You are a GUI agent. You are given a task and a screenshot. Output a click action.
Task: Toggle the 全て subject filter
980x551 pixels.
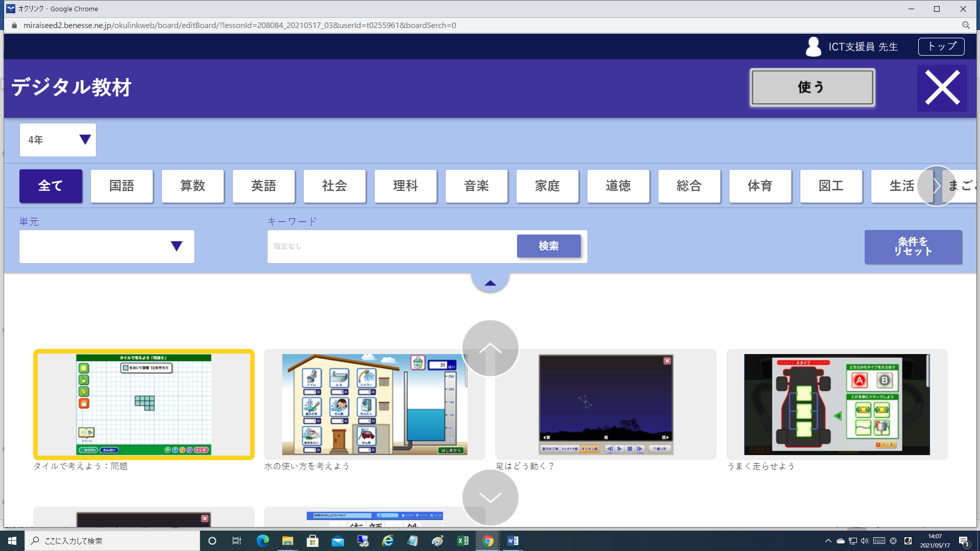(x=50, y=186)
